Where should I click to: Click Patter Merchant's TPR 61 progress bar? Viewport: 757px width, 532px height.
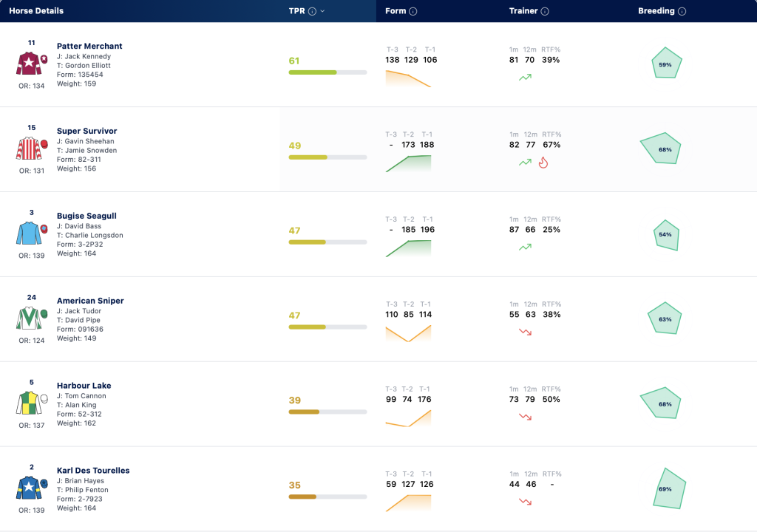[x=327, y=72]
